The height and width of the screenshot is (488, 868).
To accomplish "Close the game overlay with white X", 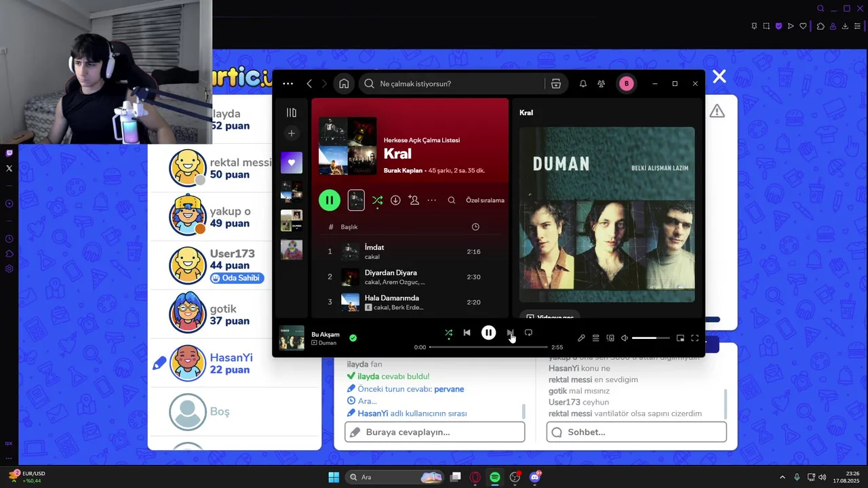I will tap(719, 77).
